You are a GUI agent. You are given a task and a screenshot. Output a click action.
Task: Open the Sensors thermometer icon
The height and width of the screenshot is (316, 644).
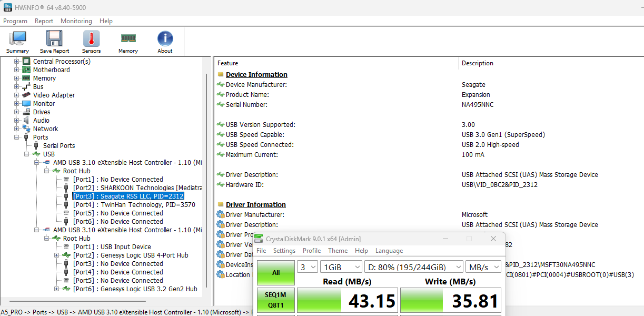(91, 39)
